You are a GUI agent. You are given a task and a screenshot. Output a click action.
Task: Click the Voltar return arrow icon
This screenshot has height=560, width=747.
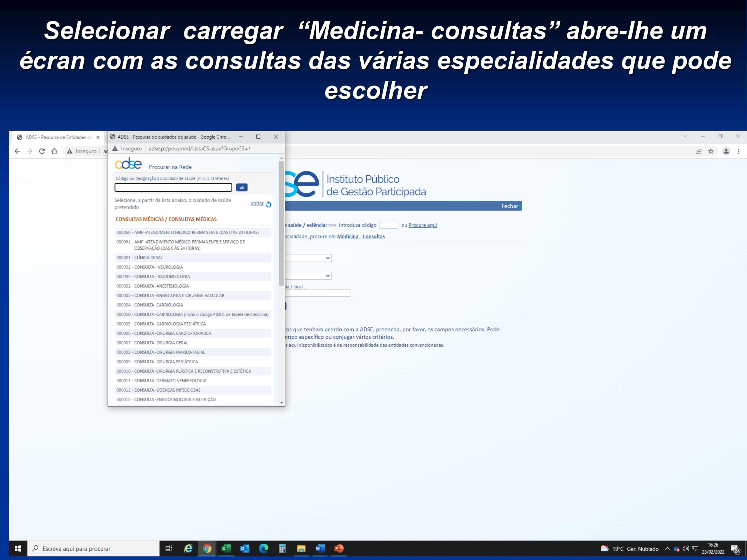pos(268,204)
